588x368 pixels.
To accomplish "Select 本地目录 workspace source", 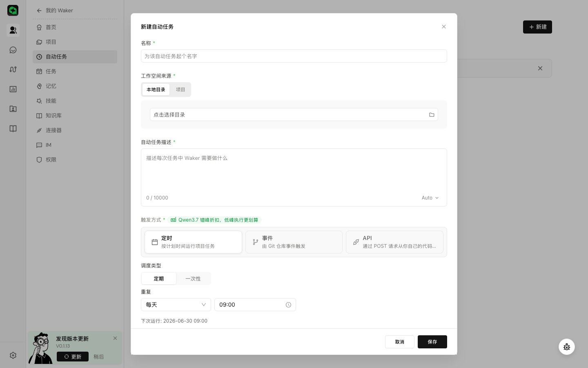I will [156, 90].
